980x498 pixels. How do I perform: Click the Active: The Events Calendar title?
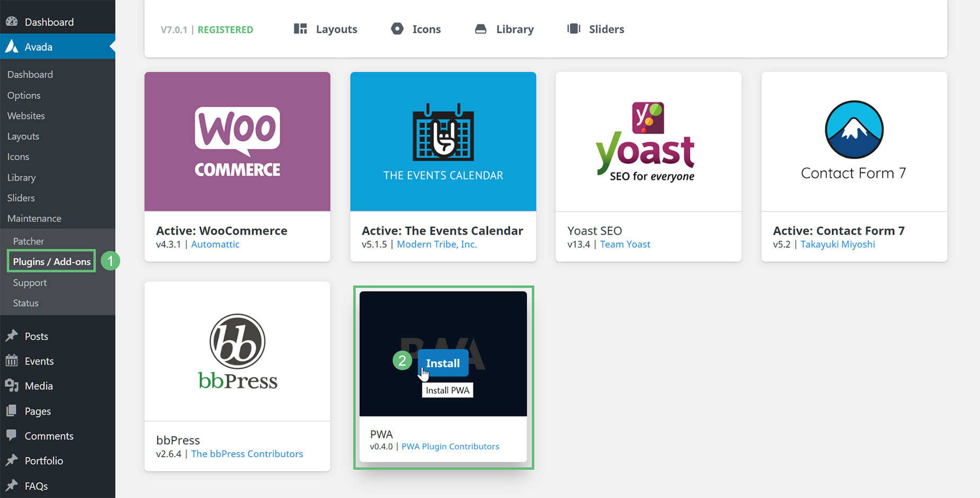click(442, 231)
